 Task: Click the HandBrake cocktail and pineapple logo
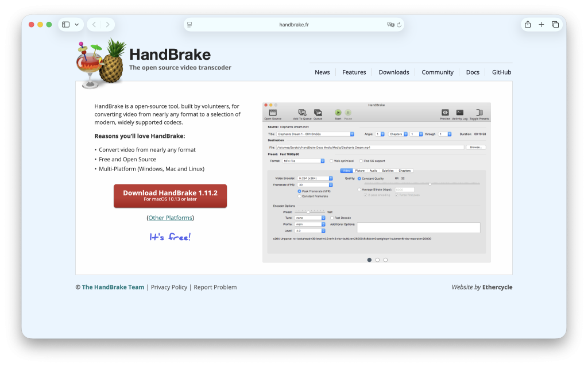point(100,63)
